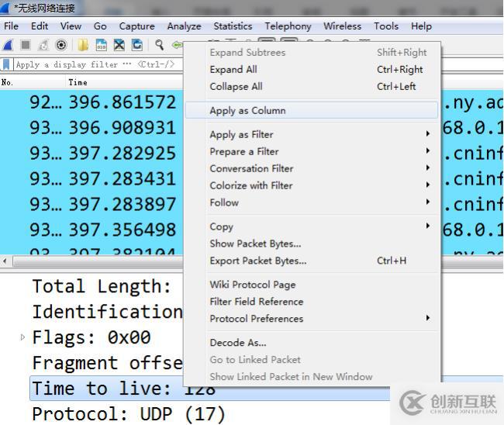Open the Tools menu
This screenshot has width=504, height=425.
(x=386, y=26)
